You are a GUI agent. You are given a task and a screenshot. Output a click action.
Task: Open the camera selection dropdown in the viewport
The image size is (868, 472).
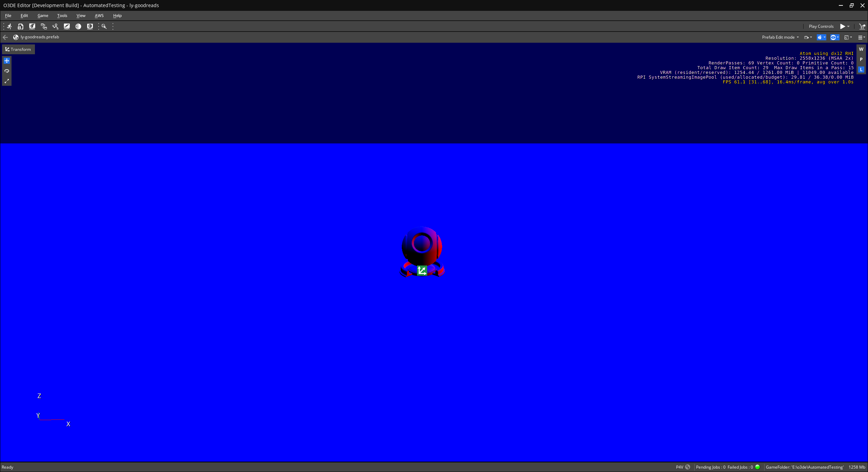tap(808, 37)
